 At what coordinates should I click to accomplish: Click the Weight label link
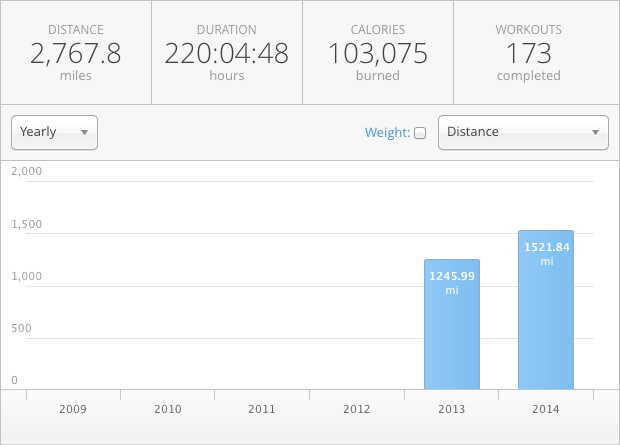[x=387, y=132]
